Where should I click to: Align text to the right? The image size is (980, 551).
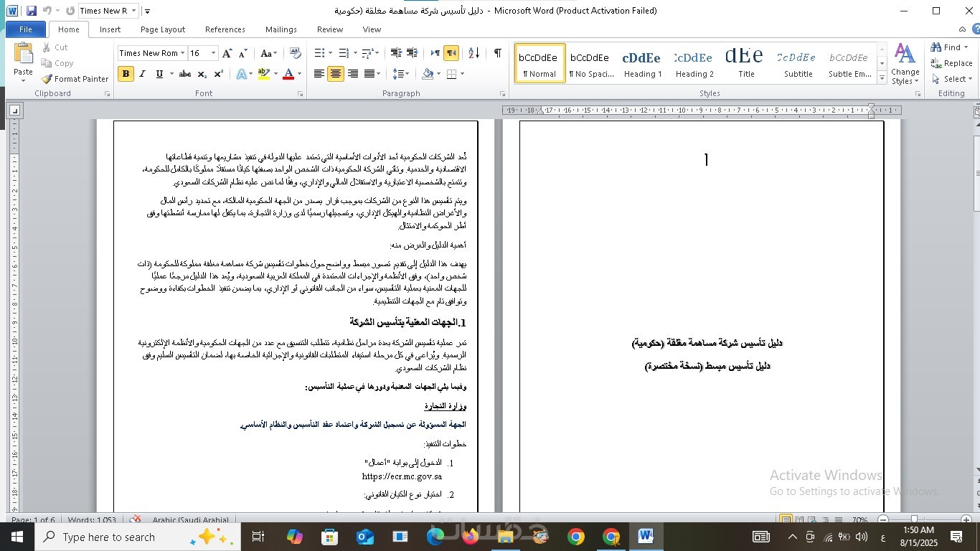(x=352, y=74)
